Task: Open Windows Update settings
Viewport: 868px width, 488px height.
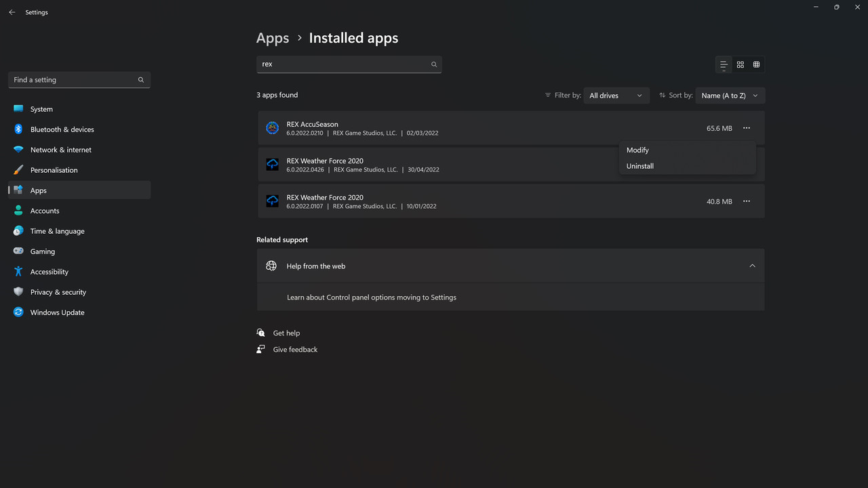Action: 79,312
